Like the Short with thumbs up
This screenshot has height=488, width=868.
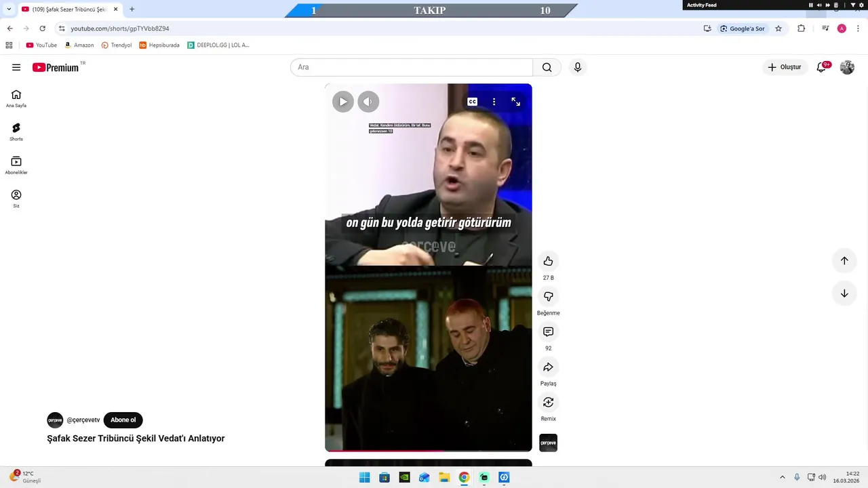coord(548,262)
